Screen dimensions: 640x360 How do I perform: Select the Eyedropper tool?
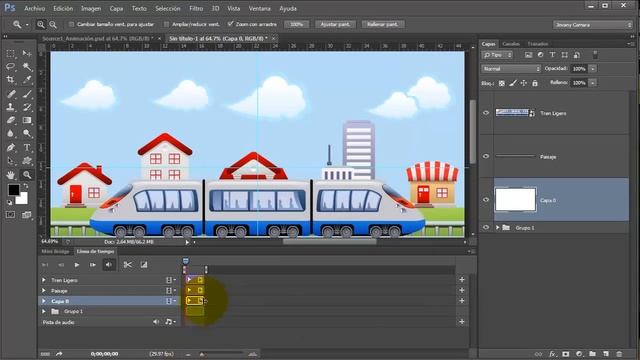pos(27,80)
